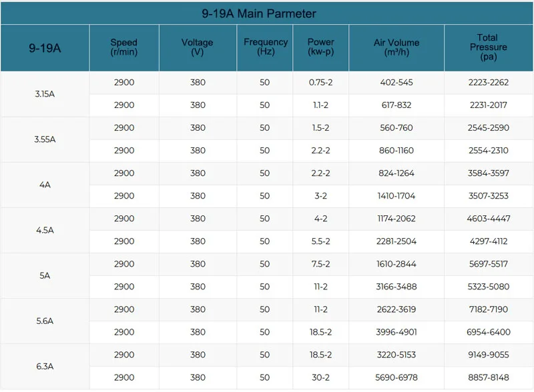534x392 pixels.
Task: Select the 5A model cell
Action: (x=45, y=275)
